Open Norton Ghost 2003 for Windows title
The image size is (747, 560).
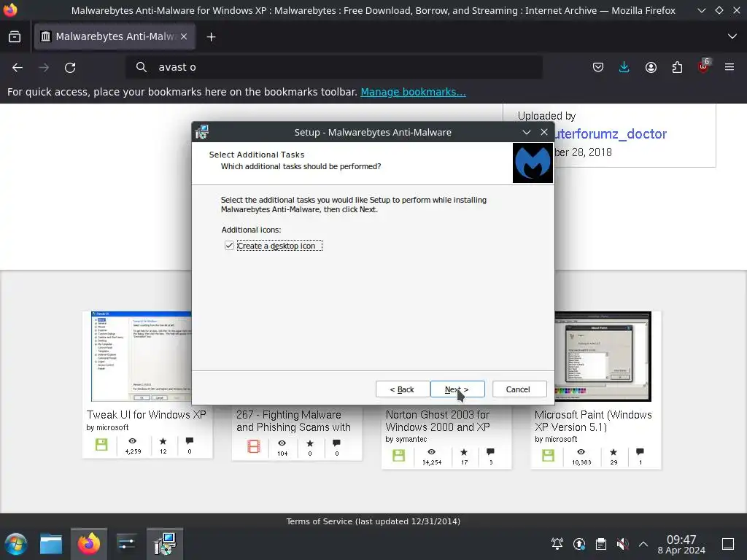[438, 421]
